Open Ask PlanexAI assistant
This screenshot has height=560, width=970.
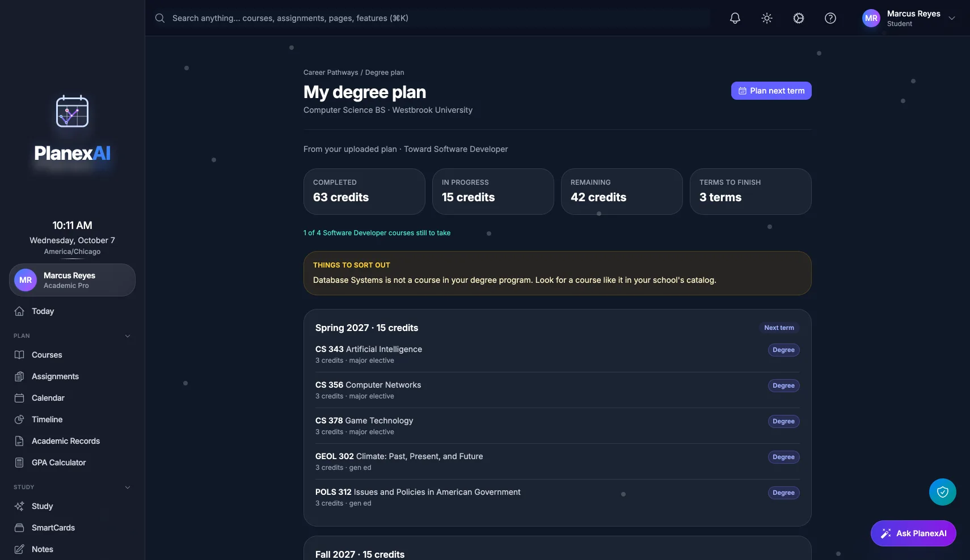tap(913, 533)
